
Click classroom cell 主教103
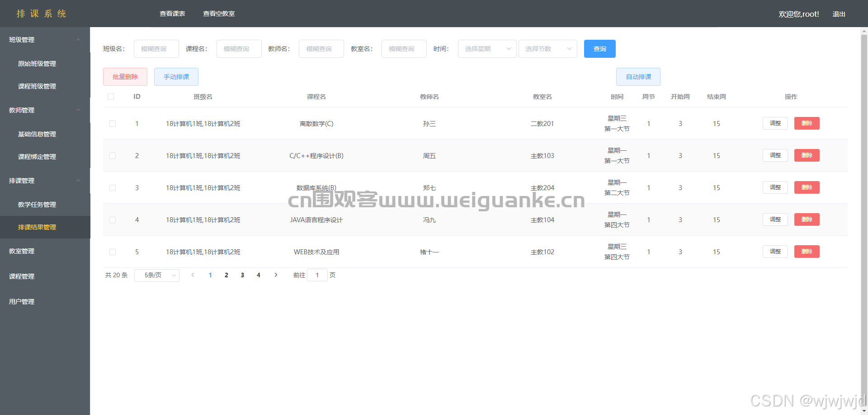click(x=542, y=156)
